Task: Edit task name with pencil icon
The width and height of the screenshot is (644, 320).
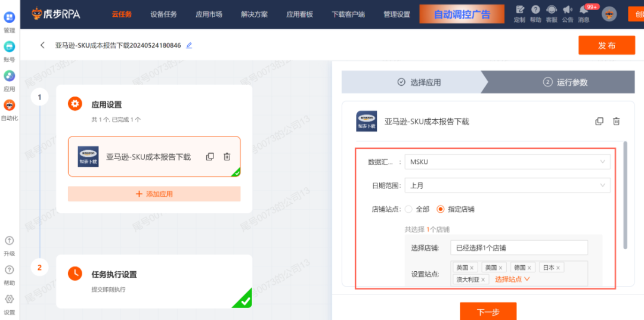Action: click(189, 45)
